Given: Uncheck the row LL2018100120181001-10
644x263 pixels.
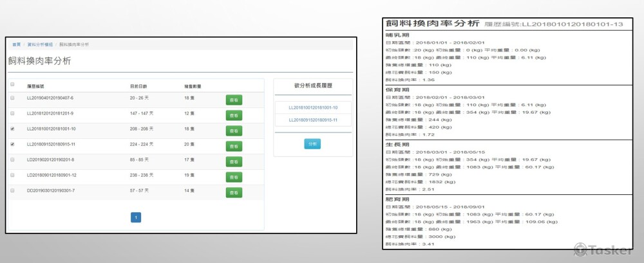Looking at the screenshot, I should click(x=12, y=129).
